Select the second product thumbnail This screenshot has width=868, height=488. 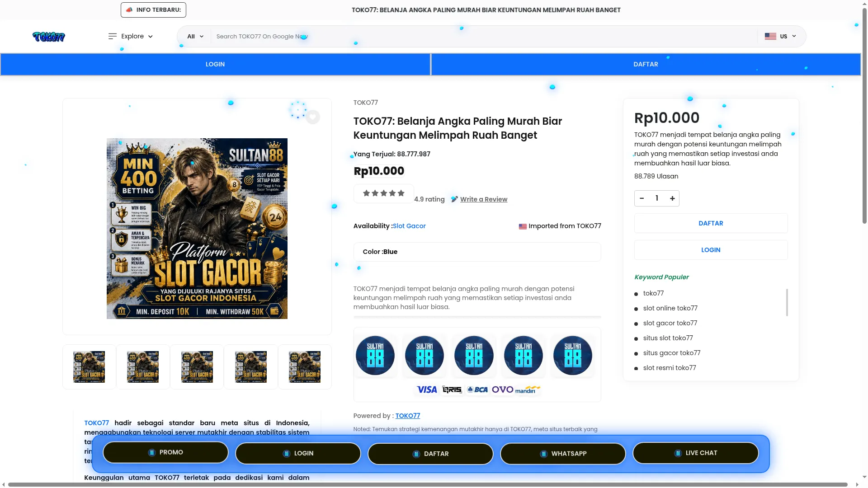tap(143, 367)
